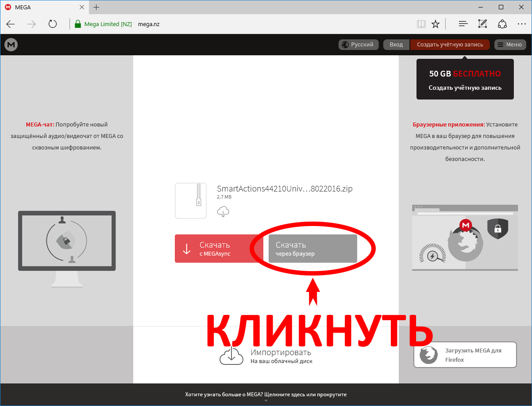Click the browser forward arrow
This screenshot has height=406, width=532.
coord(31,24)
